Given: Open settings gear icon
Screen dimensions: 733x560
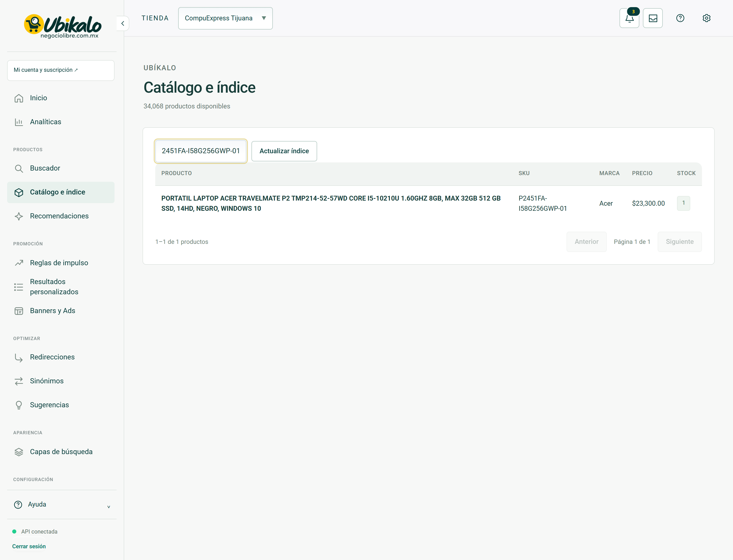Looking at the screenshot, I should [x=706, y=18].
